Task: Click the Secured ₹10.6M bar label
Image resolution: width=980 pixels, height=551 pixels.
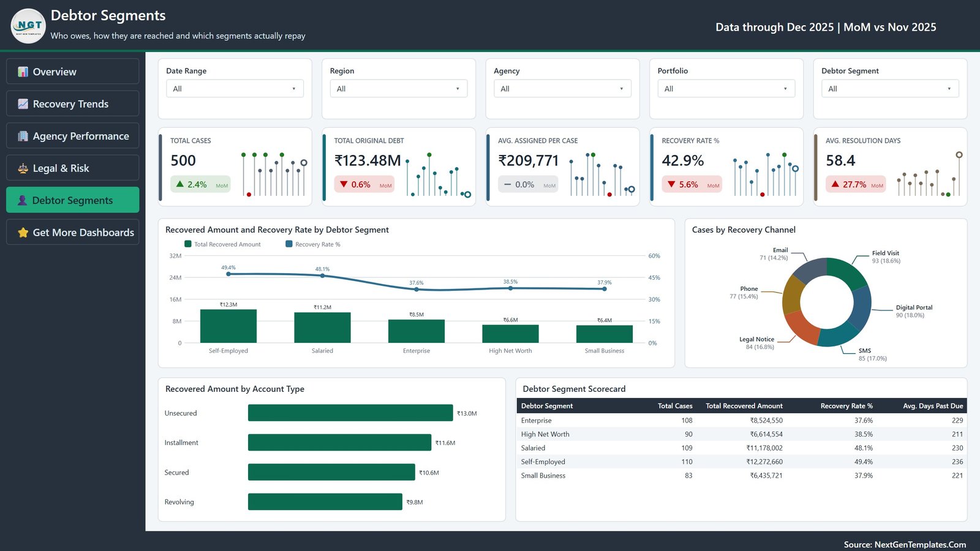Action: tap(429, 473)
